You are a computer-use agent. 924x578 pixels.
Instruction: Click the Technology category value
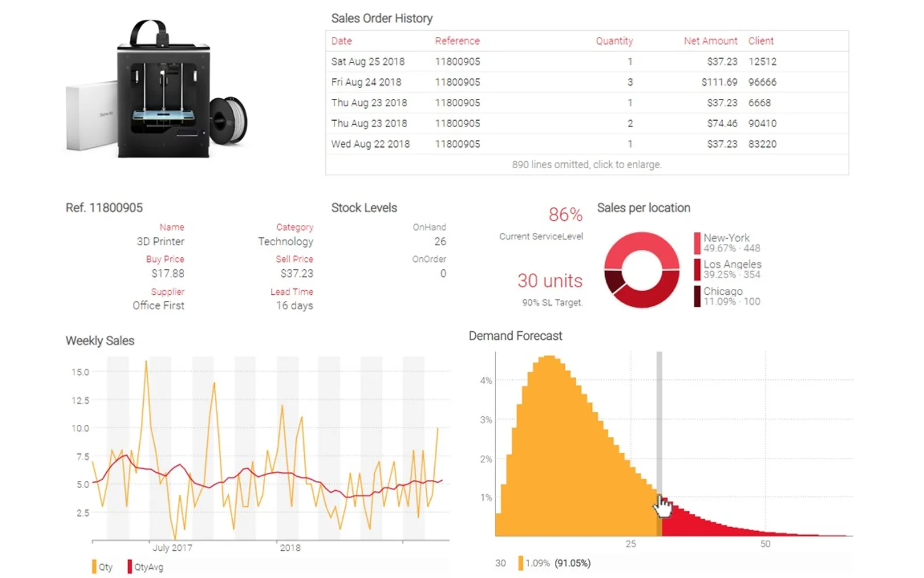[x=286, y=241]
